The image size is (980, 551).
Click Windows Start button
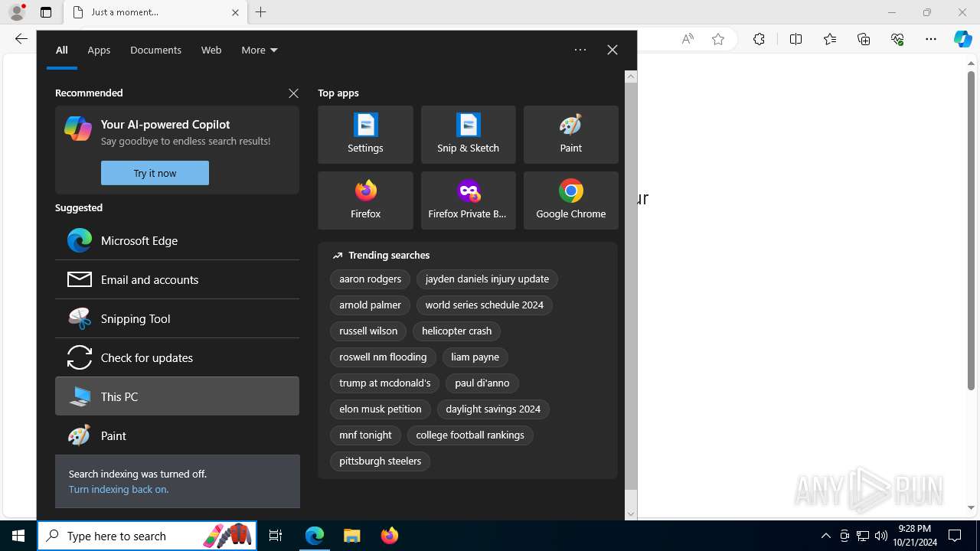(18, 536)
